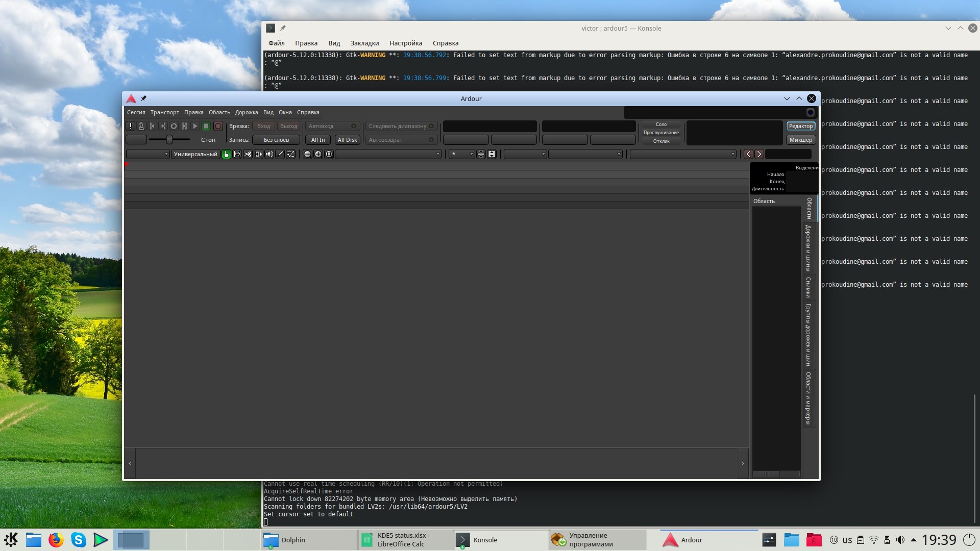Select the Draw pencil tool
The height and width of the screenshot is (551, 980).
280,154
